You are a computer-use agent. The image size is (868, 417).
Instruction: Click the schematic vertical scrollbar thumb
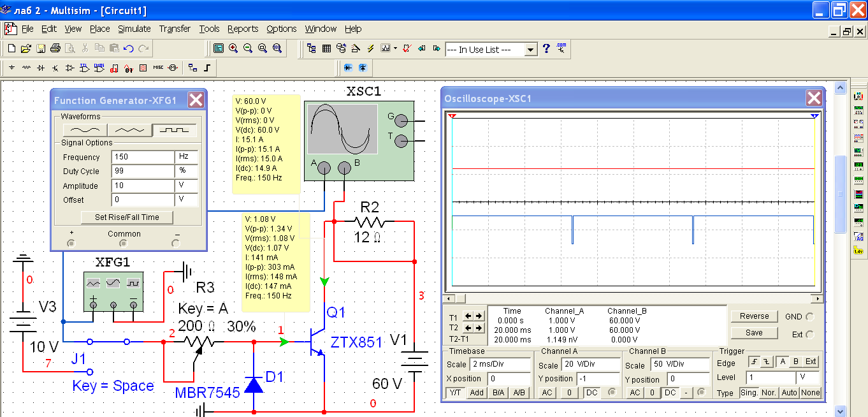840,194
